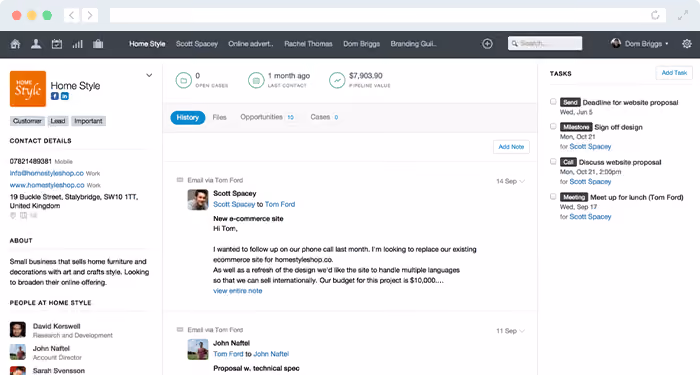Screen dimensions: 700x375
Task: Click envelope icon on 11 Sep email
Action: (x=180, y=329)
